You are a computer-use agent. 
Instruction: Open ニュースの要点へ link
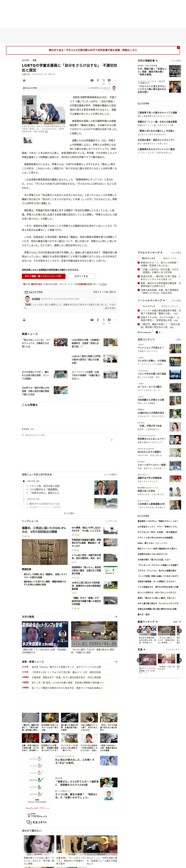tap(110, 475)
